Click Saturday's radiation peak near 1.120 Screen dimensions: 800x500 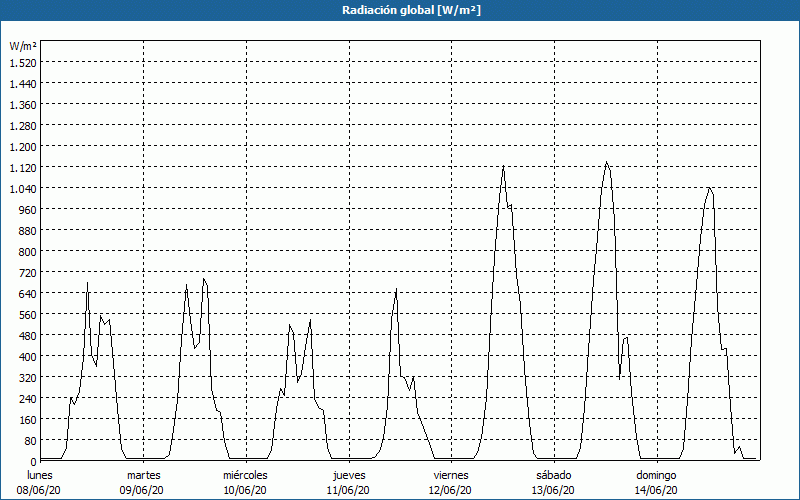[606, 162]
